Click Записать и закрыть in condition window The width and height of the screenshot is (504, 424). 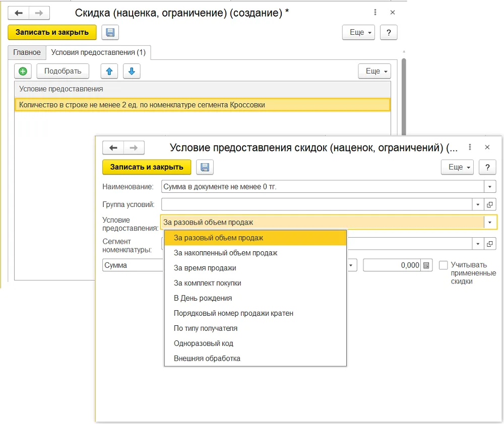point(147,167)
